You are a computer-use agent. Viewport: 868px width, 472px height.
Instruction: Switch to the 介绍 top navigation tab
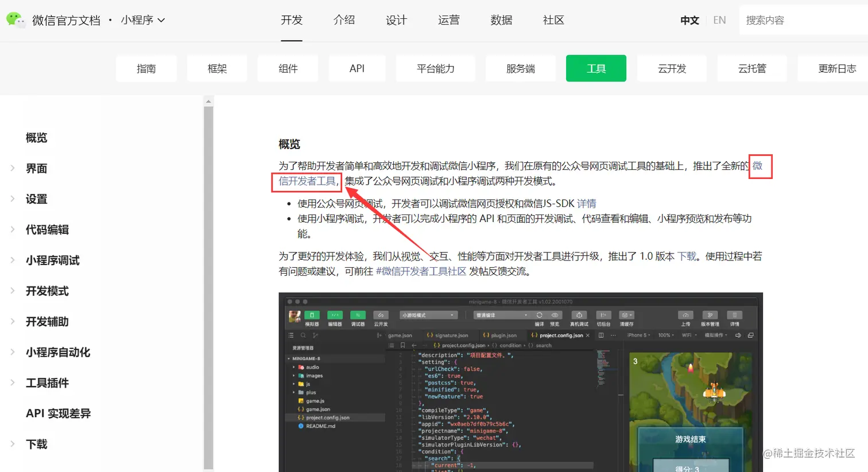point(344,20)
